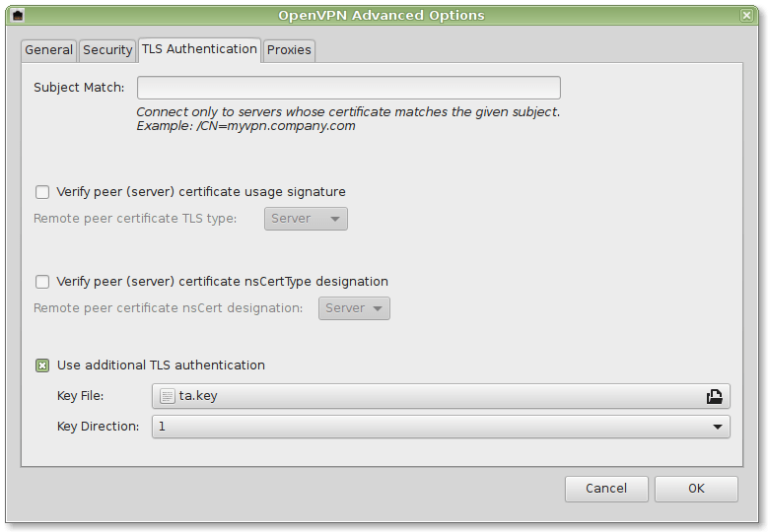Switch to the General tab
This screenshot has width=768, height=532.
(x=48, y=50)
